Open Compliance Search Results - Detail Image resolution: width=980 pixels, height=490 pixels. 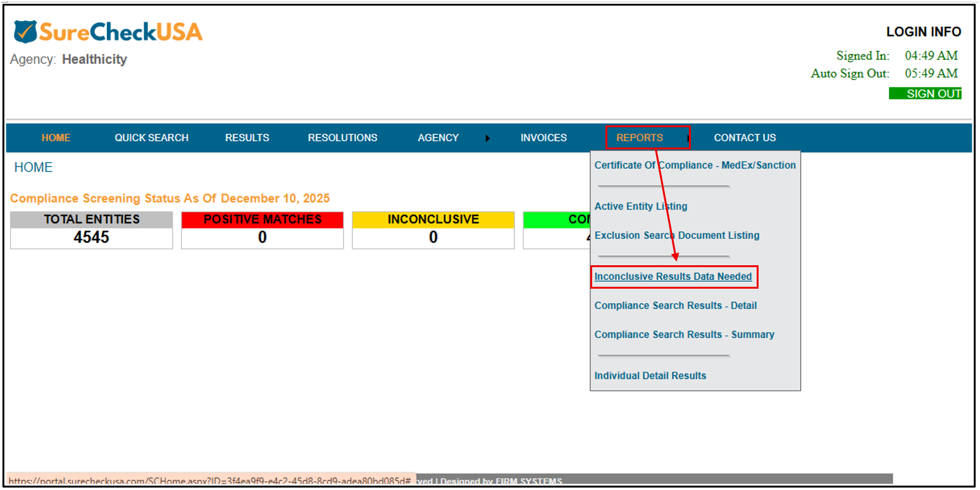click(x=676, y=306)
